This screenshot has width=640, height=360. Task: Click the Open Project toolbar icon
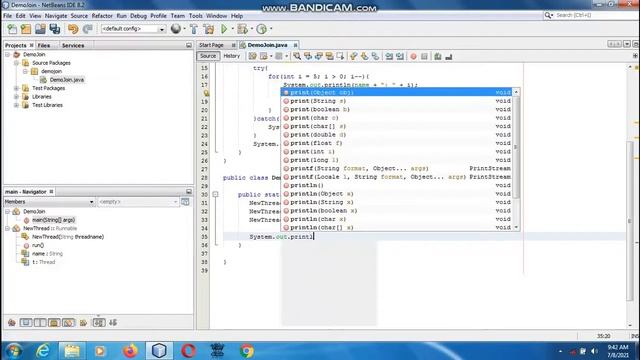point(40,29)
